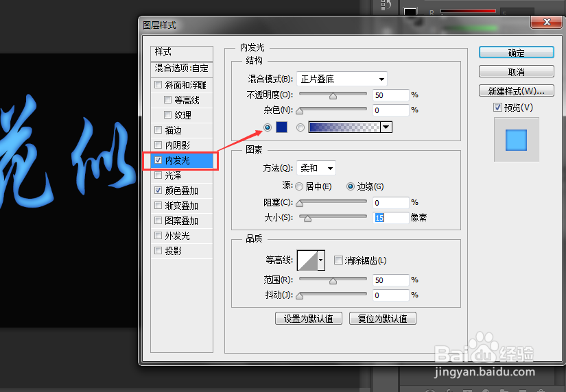Image resolution: width=566 pixels, height=392 pixels.
Task: Uncheck the 颜色叠加 checkbox
Action: pos(158,190)
